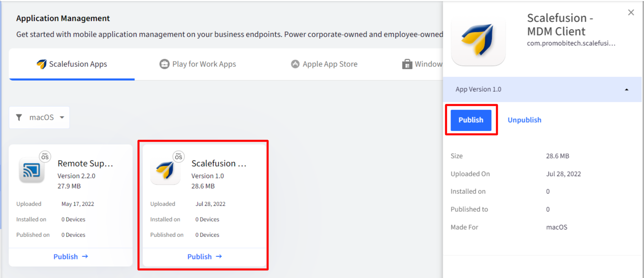This screenshot has width=644, height=278.
Task: Select the Scalefusion Apps tab
Action: pos(78,64)
